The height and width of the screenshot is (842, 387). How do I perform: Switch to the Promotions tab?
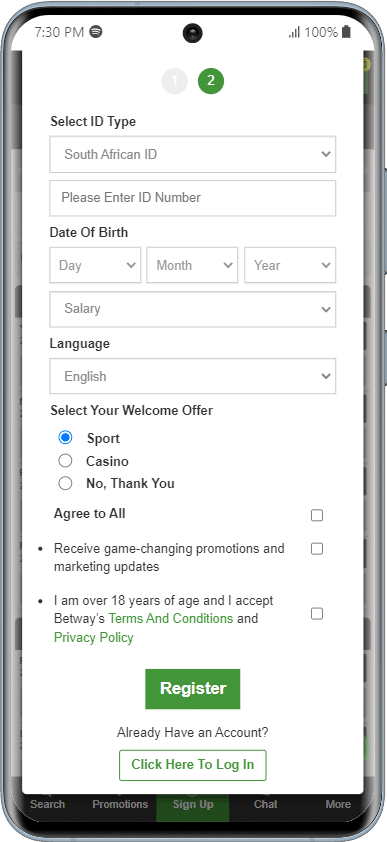[x=120, y=804]
